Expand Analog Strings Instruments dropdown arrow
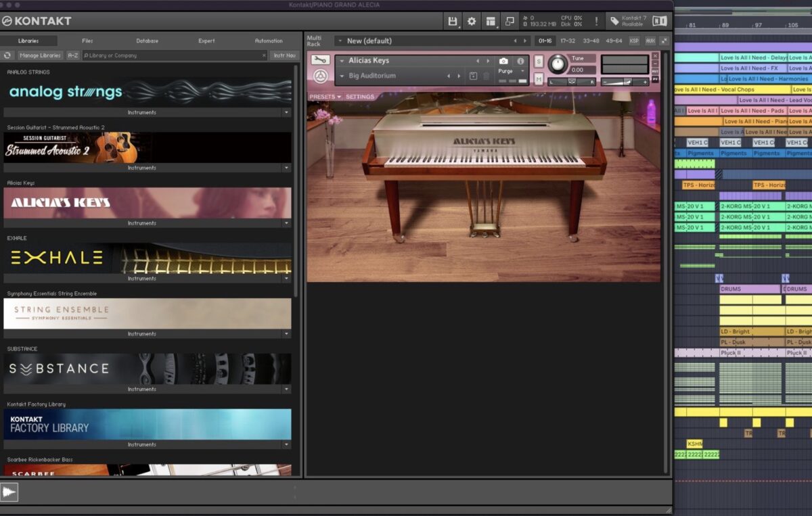 [x=286, y=112]
